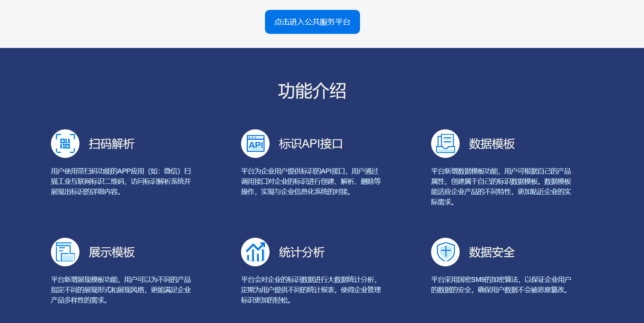Screen dimensions: 644x323
Task: Click the 展示模板 heading text
Action: [x=112, y=252]
